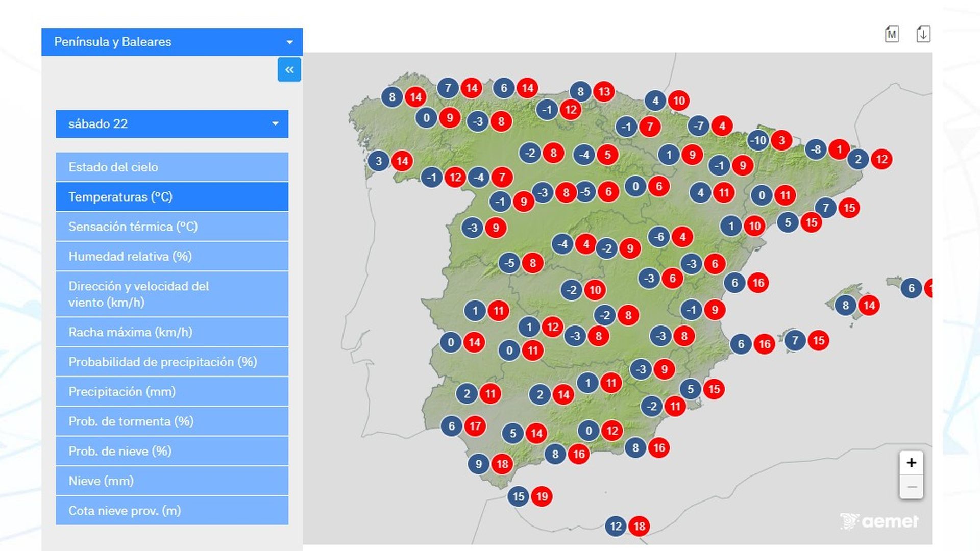Click the blue 15 minimum temperature marker near Cádiz
980x551 pixels.
(519, 495)
